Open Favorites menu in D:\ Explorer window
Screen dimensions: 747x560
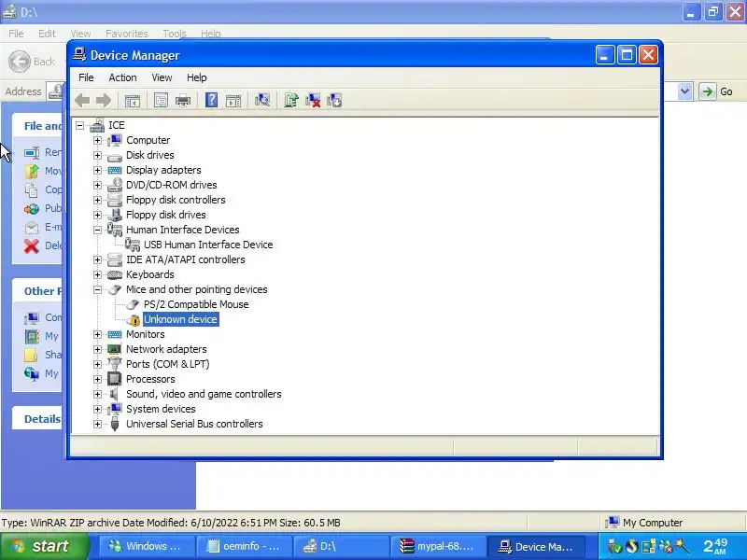[127, 34]
